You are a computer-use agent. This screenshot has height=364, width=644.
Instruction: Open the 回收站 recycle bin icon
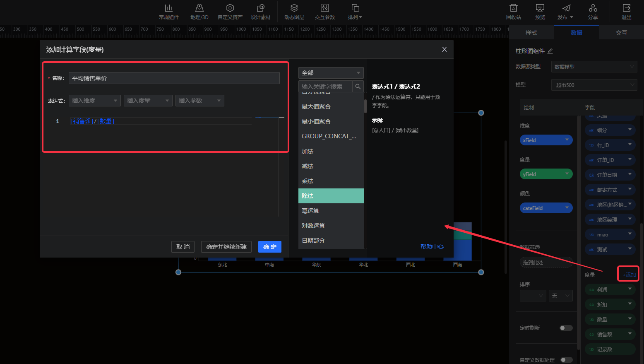[x=514, y=8]
